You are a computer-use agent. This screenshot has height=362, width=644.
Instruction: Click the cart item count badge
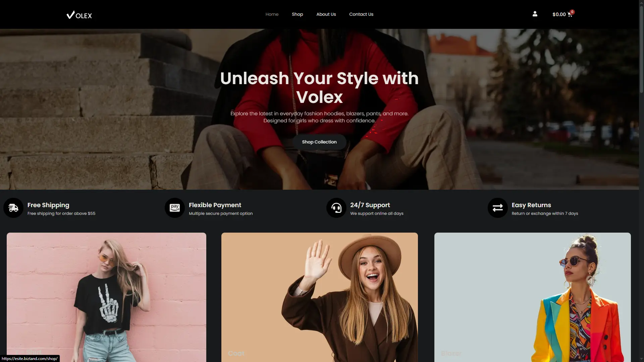572,12
